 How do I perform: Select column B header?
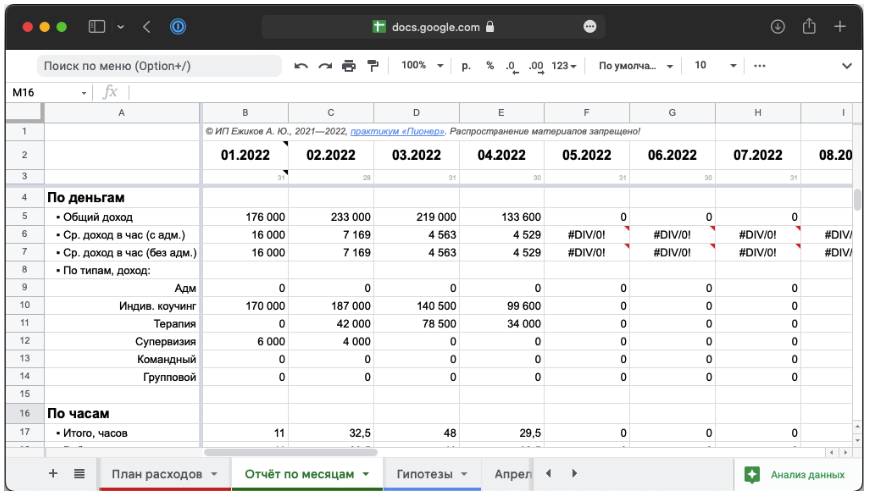[245, 112]
